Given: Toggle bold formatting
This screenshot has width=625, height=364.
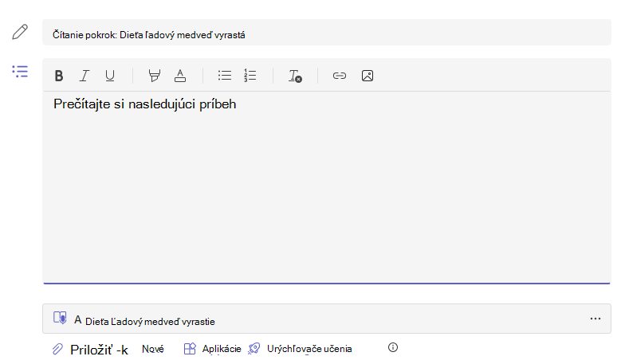Looking at the screenshot, I should pyautogui.click(x=59, y=76).
